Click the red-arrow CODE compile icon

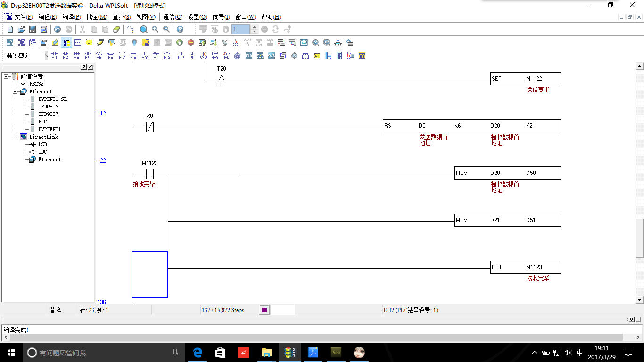[x=236, y=42]
